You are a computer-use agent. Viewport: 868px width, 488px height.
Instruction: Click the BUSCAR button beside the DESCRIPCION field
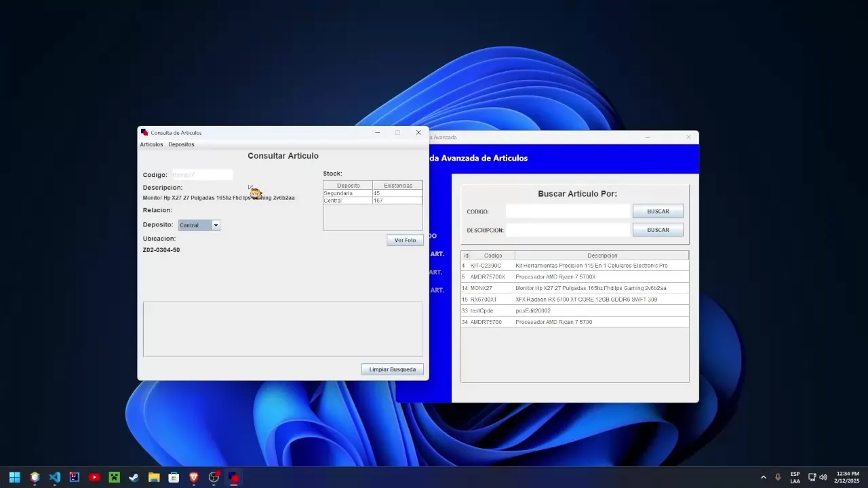[x=658, y=230]
